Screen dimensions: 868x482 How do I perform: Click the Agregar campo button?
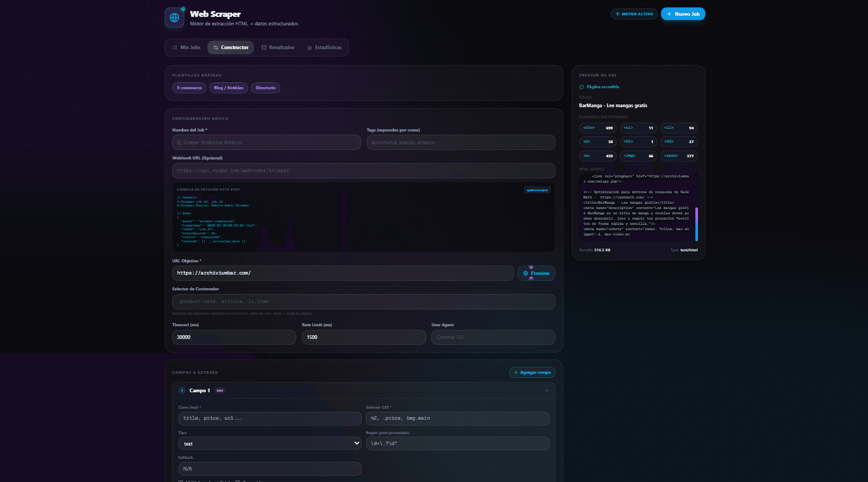532,373
